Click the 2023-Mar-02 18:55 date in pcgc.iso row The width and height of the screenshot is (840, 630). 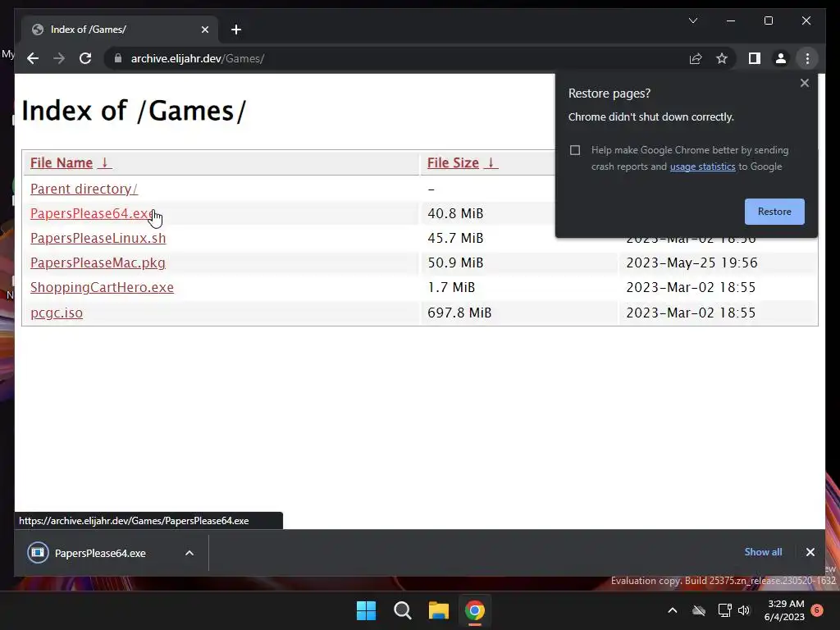(691, 313)
